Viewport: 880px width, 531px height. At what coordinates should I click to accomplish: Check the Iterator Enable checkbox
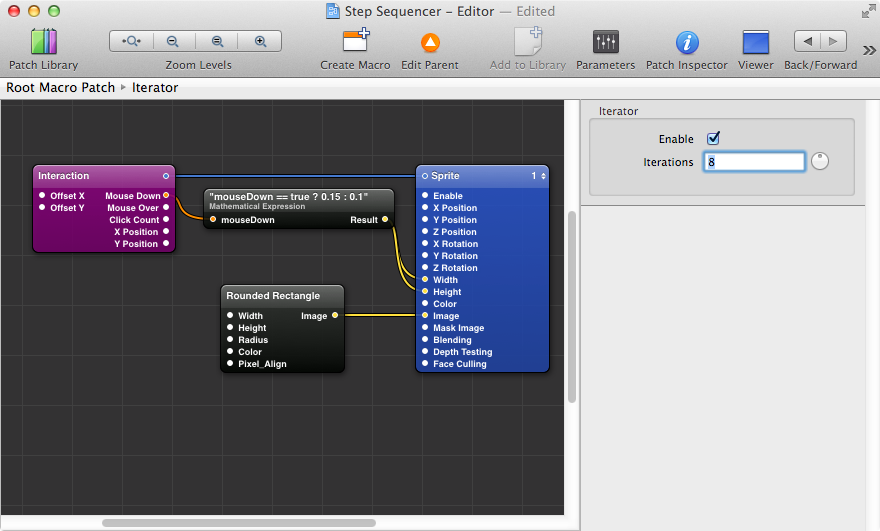[713, 138]
